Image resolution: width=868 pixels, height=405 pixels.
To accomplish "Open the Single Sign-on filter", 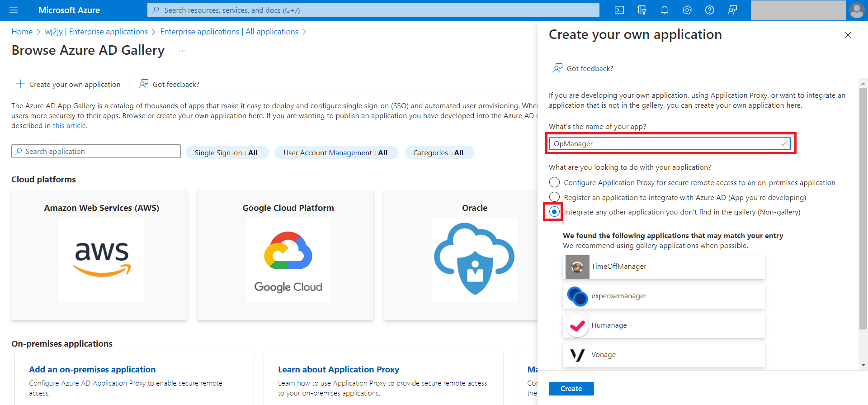I will coord(227,152).
